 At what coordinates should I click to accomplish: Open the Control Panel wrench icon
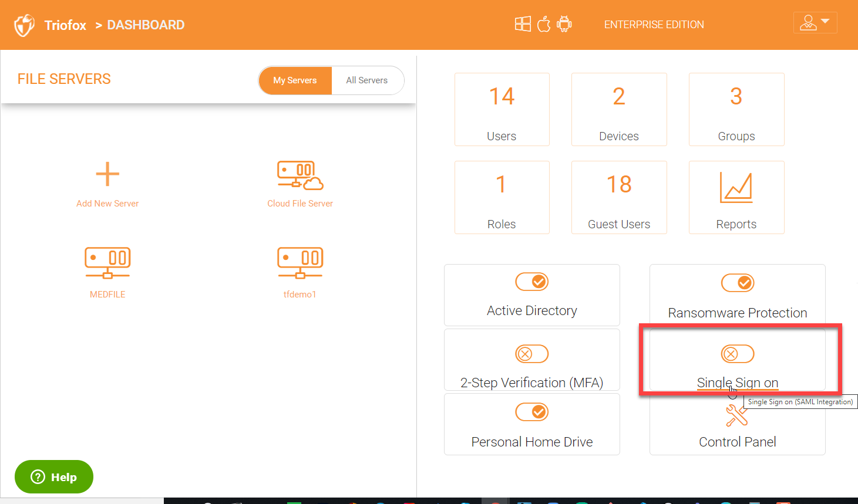(x=736, y=415)
